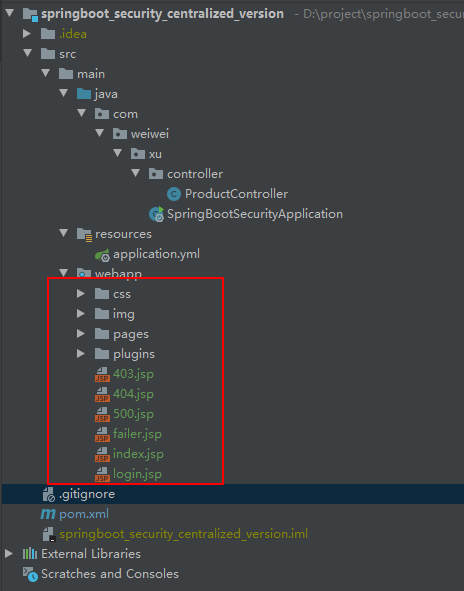
Task: Expand the .idea folder
Action: [27, 34]
